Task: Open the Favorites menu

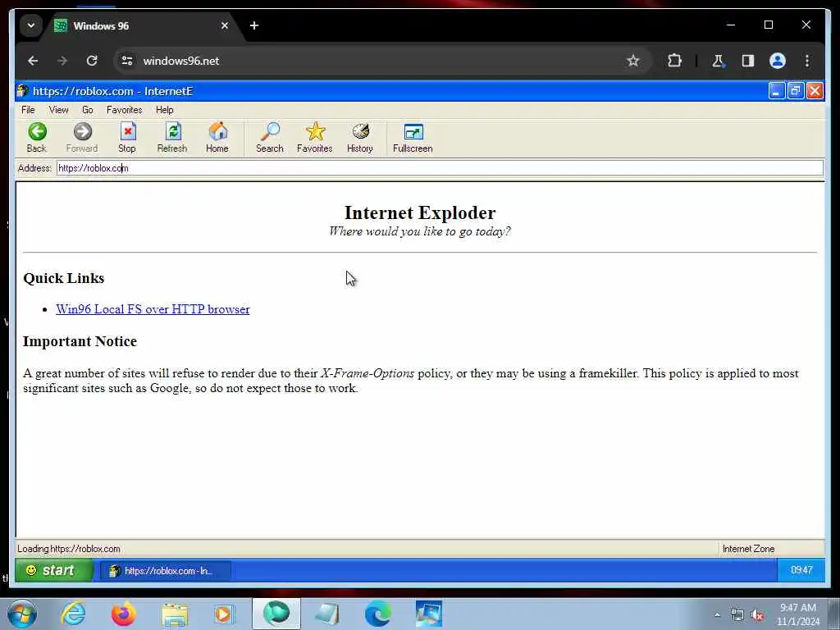Action: coord(125,110)
